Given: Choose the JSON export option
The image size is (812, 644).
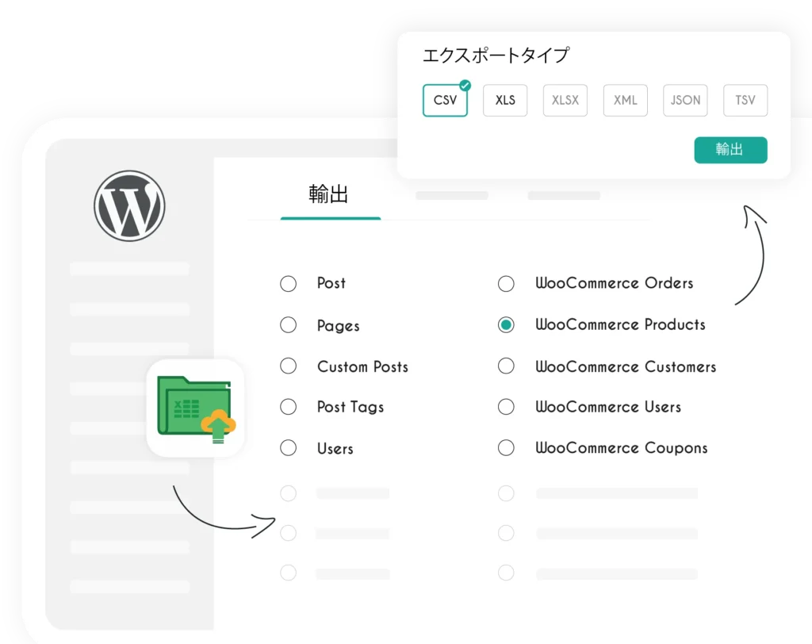Looking at the screenshot, I should pyautogui.click(x=685, y=101).
